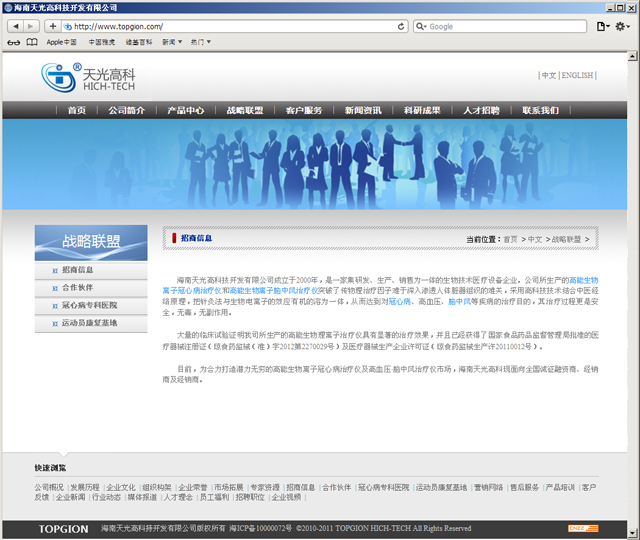640x540 pixels.
Task: Click the 天光高科 HICH-TECH logo
Action: (x=88, y=79)
